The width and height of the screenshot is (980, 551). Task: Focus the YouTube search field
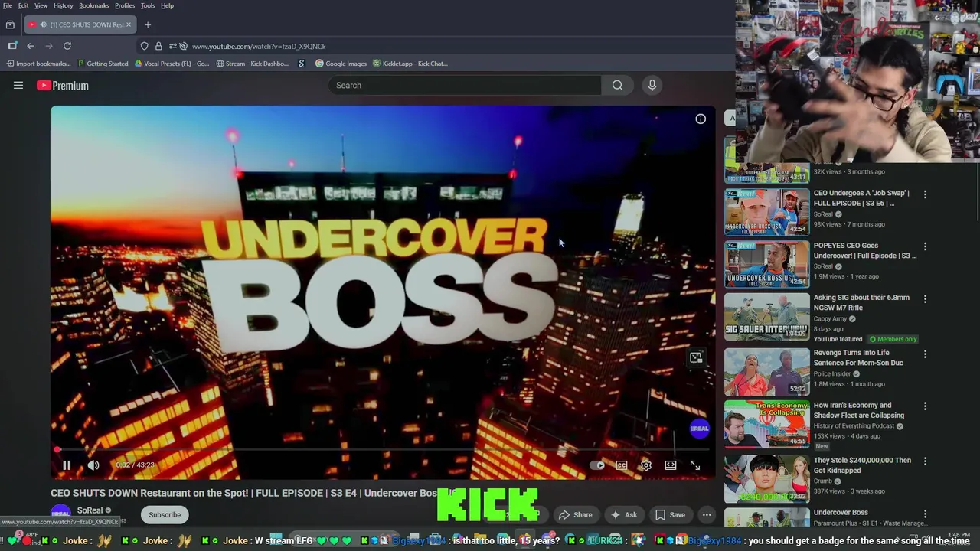tap(465, 85)
